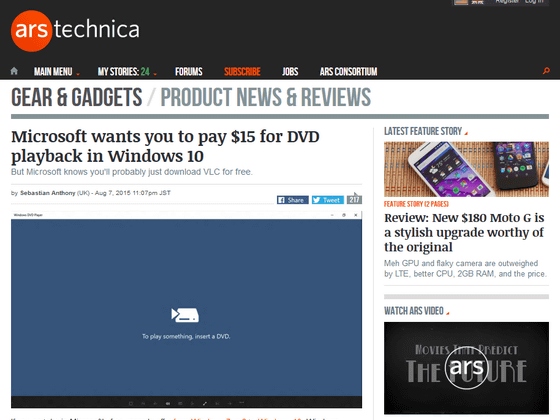Click the 'Meh GPU and flaky camera' excerpt
Viewport: 560px width, 420px height.
pyautogui.click(x=465, y=269)
